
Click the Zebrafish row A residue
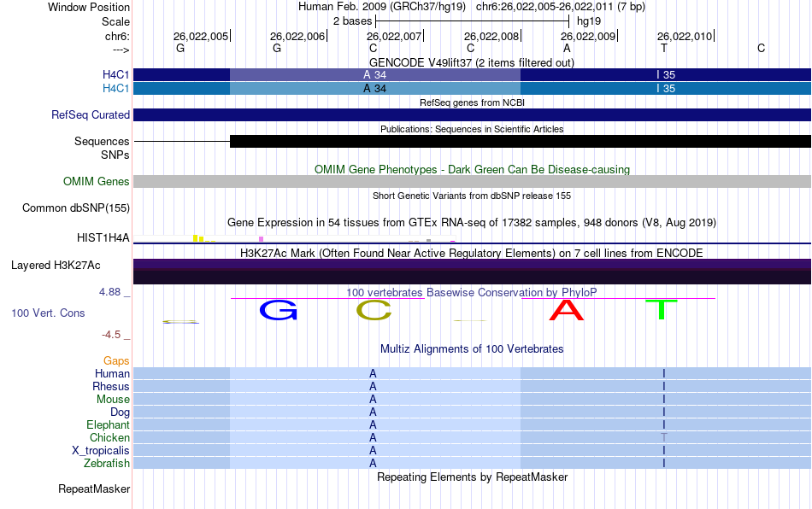coord(373,463)
